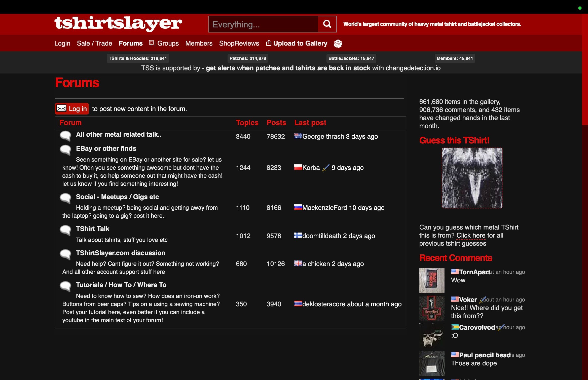Click the flag icon beside Paul pencil head

point(455,355)
